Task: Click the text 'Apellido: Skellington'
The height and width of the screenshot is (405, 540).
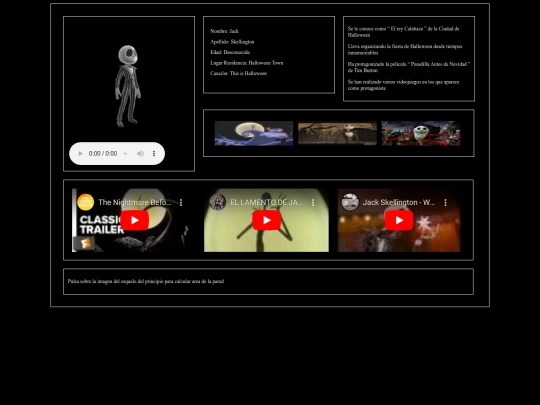Action: click(232, 42)
